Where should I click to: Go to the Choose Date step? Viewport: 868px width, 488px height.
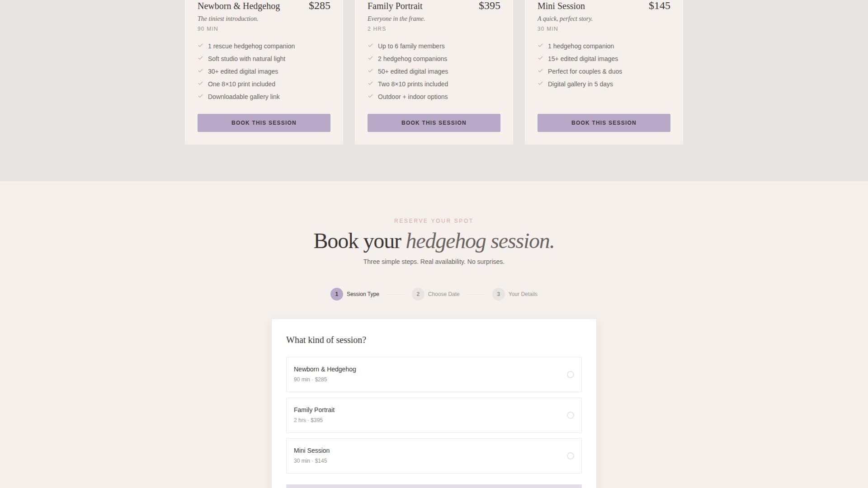pyautogui.click(x=443, y=294)
